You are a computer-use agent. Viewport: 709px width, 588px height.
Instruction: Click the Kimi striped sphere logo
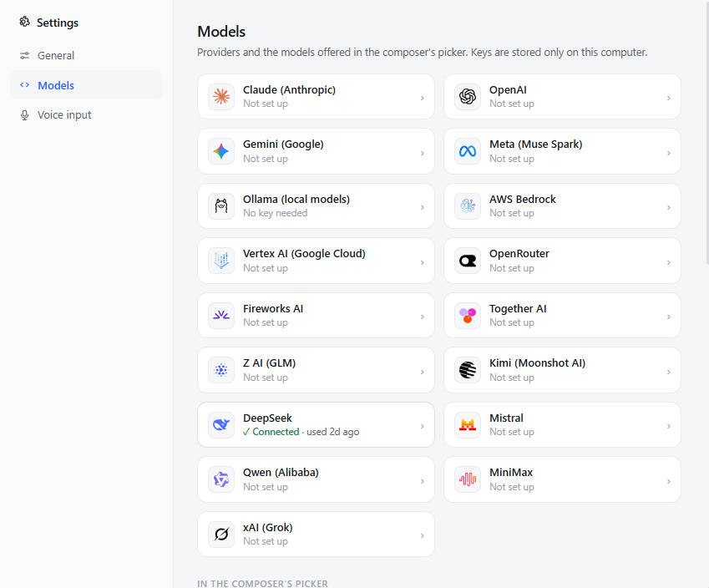468,370
